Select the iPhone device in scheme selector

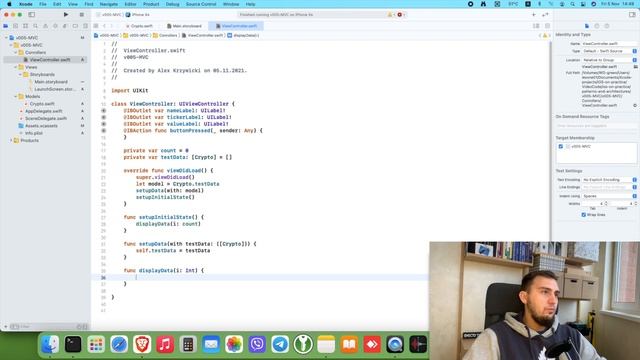[138, 15]
